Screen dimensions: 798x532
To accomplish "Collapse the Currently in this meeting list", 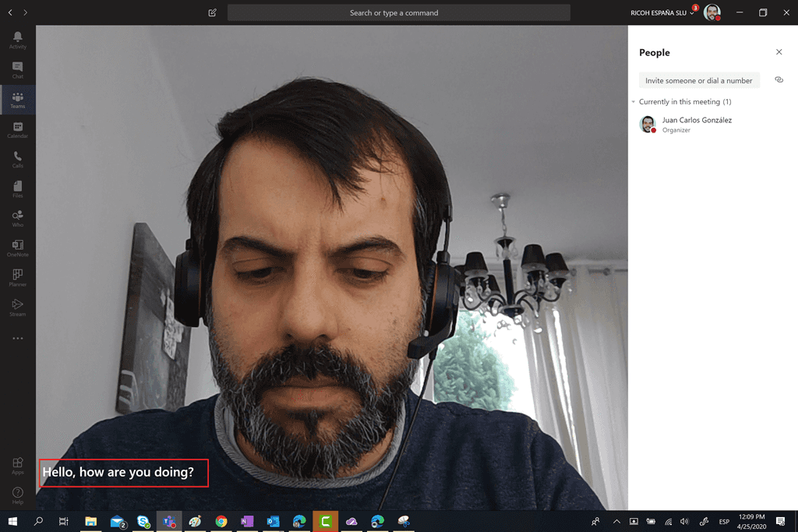I will 633,102.
